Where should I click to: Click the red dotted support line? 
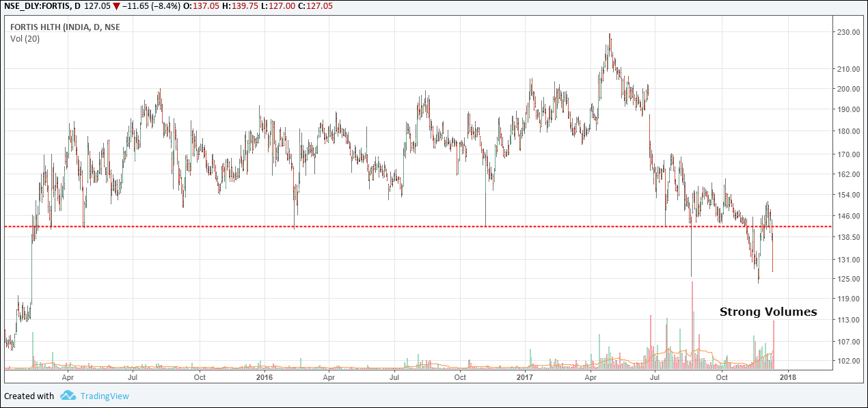tap(418, 226)
